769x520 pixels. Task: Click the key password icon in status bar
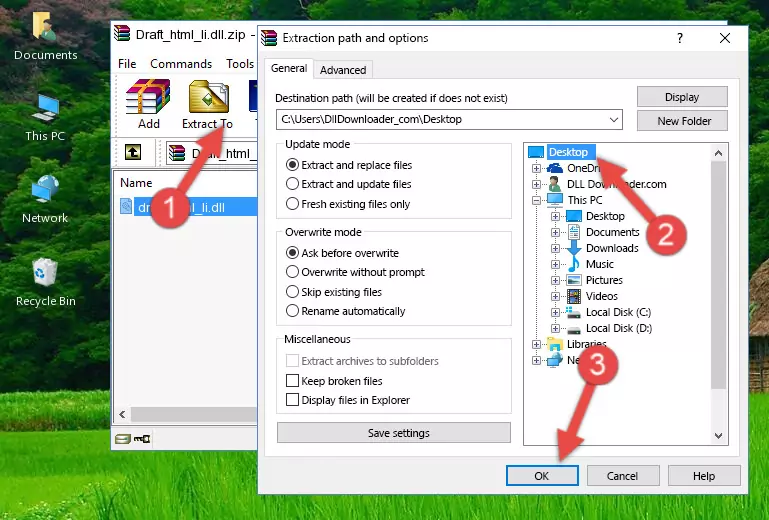(x=142, y=439)
